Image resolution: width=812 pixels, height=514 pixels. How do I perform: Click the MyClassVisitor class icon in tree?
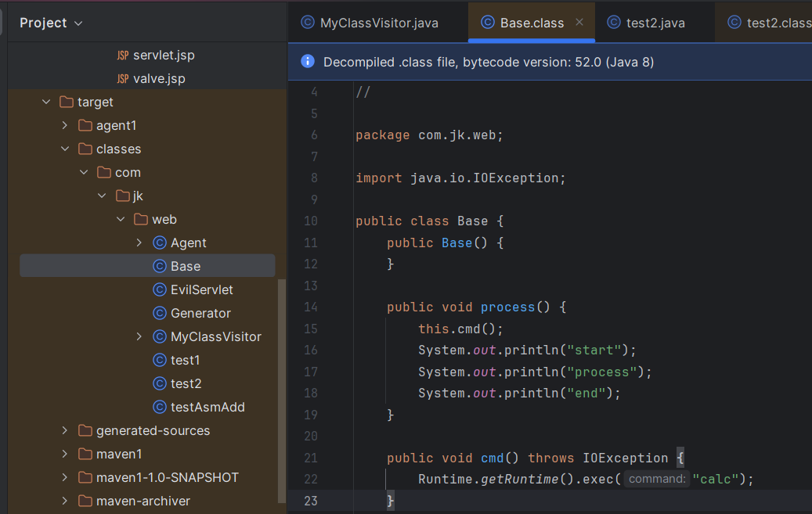click(x=160, y=336)
